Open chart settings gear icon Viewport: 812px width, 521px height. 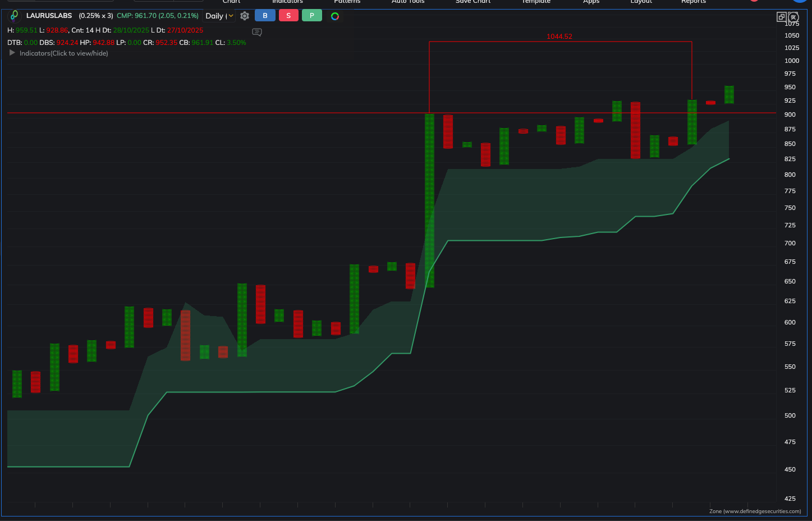click(x=245, y=16)
